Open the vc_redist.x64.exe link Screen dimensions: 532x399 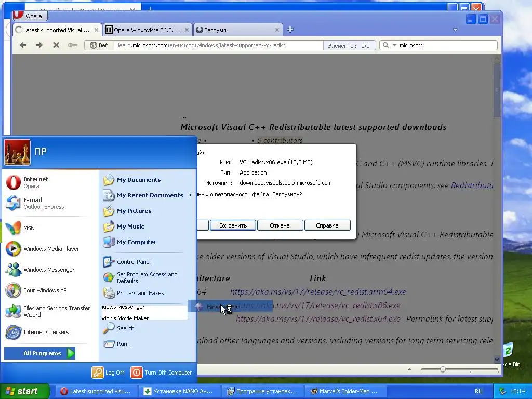click(318, 319)
